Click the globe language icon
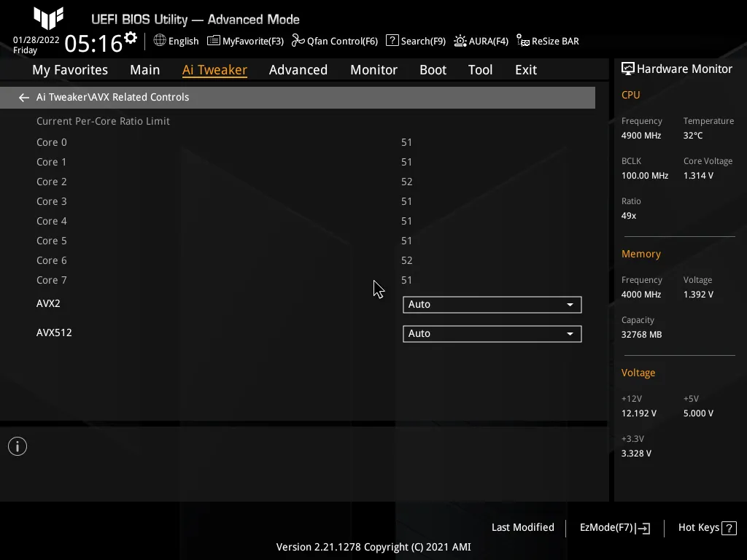 [x=160, y=41]
